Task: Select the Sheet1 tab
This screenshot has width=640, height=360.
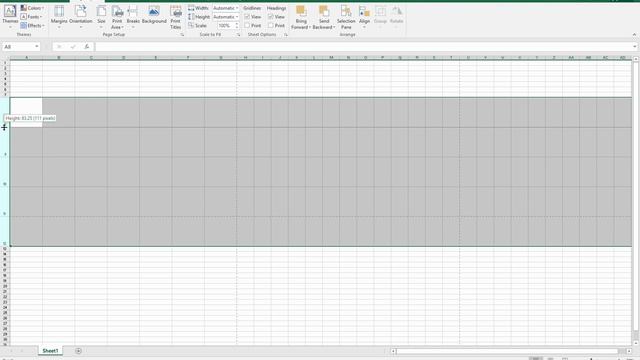Action: pyautogui.click(x=50, y=351)
